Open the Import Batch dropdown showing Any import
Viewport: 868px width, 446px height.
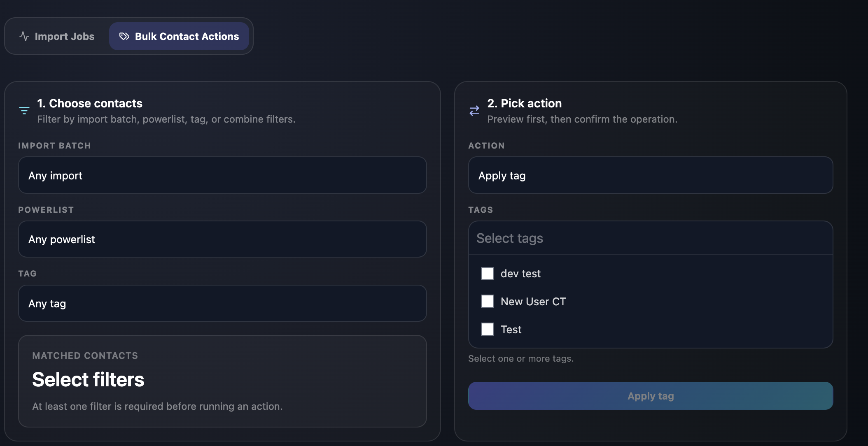point(222,175)
